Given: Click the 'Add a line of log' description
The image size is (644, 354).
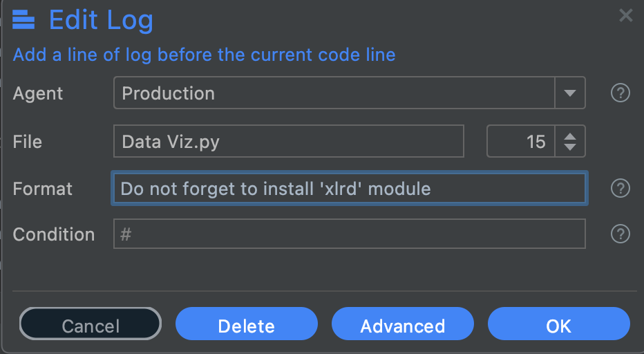Looking at the screenshot, I should tap(204, 55).
